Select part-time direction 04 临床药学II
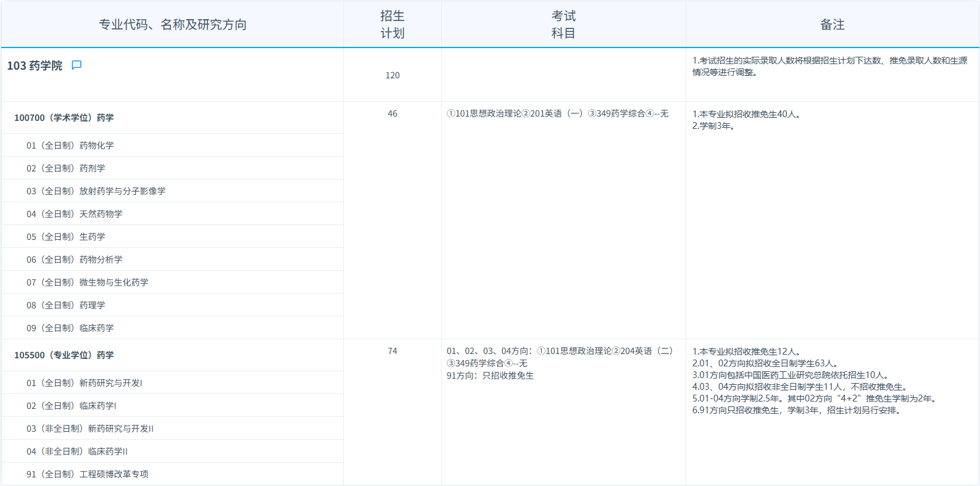The height and width of the screenshot is (486, 980). [x=77, y=451]
